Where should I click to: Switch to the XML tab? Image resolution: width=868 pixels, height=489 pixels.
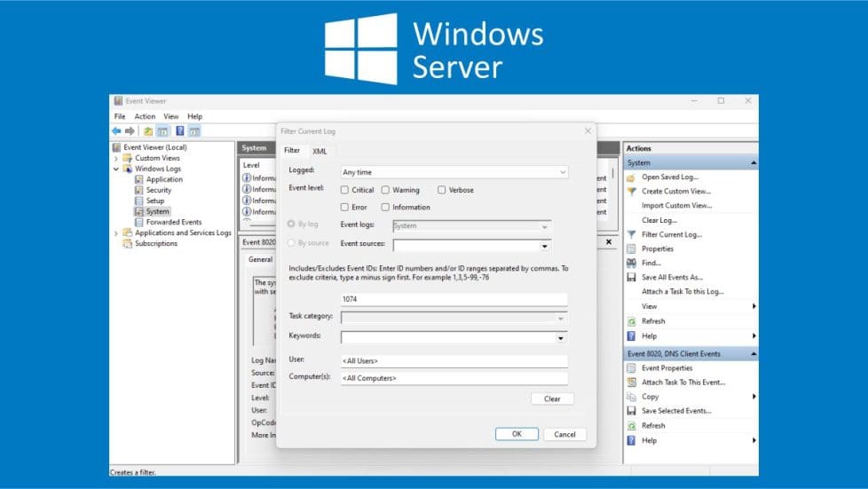320,151
